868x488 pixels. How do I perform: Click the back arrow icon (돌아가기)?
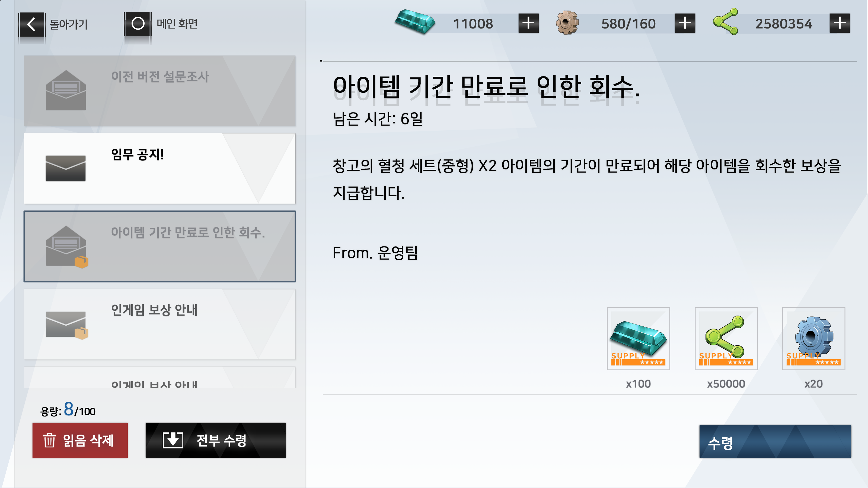32,24
